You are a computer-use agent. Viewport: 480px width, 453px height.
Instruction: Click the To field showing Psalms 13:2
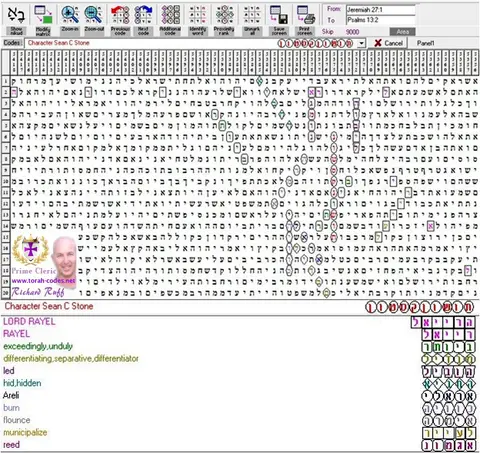381,20
